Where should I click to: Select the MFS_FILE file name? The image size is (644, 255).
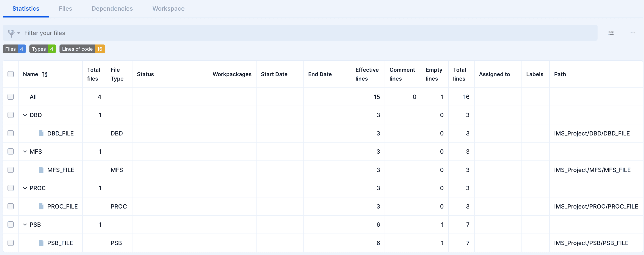(61, 170)
